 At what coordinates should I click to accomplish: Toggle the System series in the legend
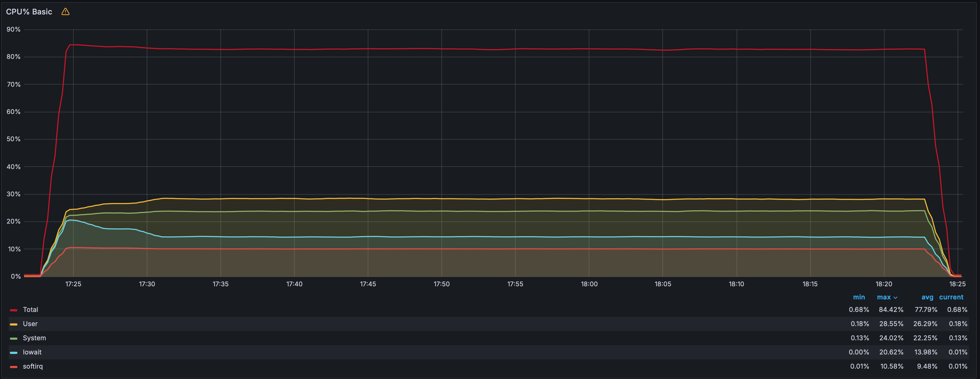click(x=34, y=338)
